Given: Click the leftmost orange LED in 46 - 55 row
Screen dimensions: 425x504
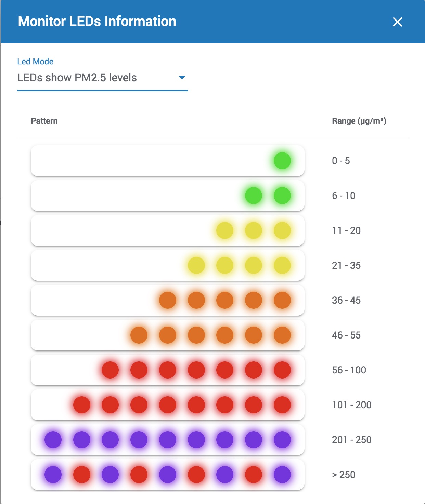Looking at the screenshot, I should (139, 335).
